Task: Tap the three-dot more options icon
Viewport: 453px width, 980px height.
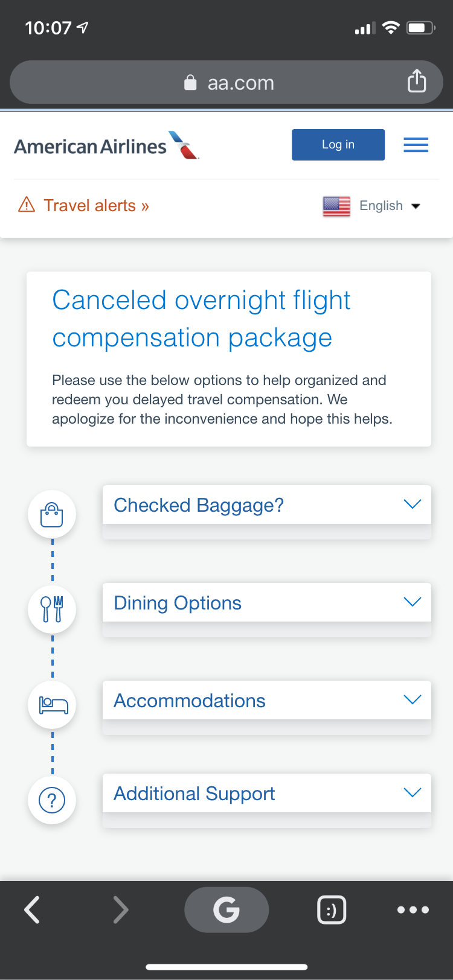Action: point(413,910)
